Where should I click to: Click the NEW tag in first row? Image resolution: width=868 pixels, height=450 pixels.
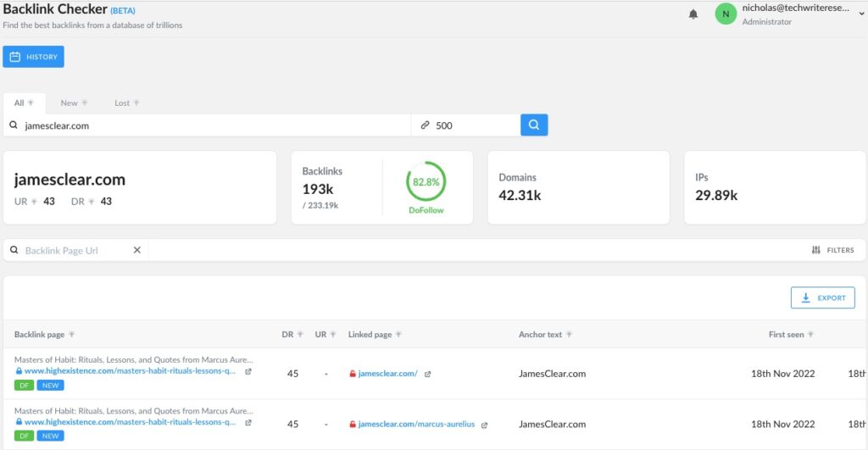point(50,386)
